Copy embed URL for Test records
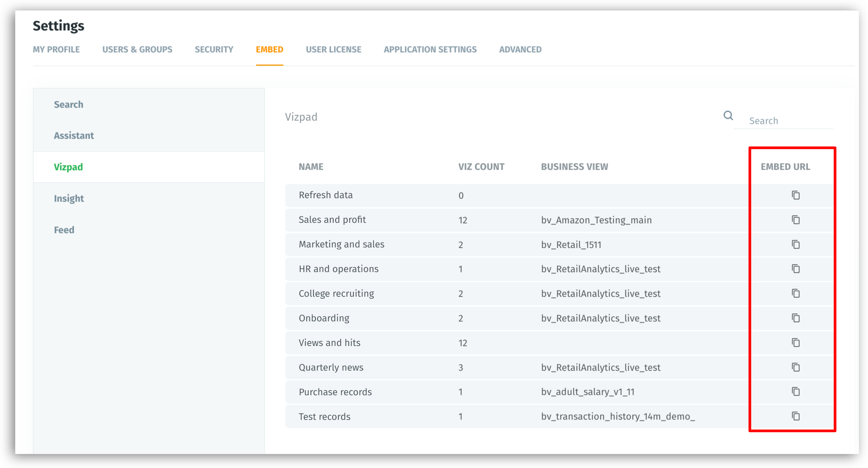 (796, 416)
